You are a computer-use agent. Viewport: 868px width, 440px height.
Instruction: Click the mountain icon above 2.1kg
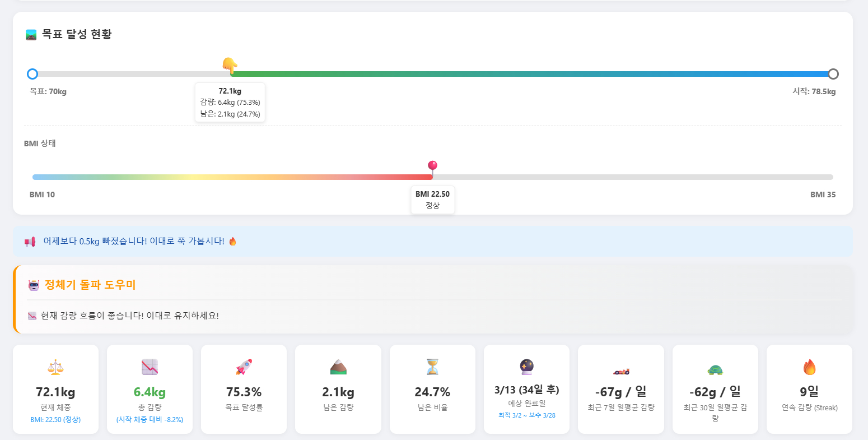(338, 368)
